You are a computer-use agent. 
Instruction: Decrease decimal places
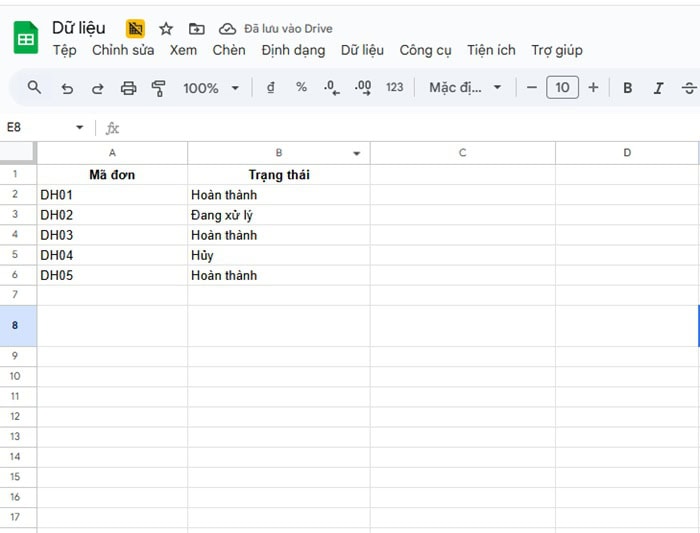331,87
